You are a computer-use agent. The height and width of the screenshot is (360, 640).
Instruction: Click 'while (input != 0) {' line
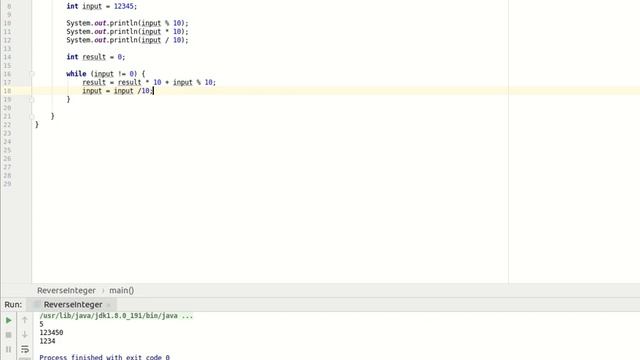(106, 74)
